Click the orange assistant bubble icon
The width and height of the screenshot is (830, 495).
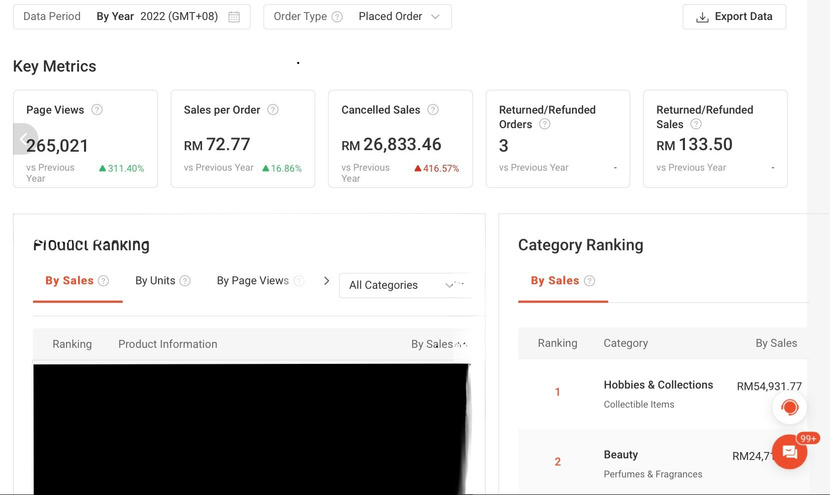point(789,407)
